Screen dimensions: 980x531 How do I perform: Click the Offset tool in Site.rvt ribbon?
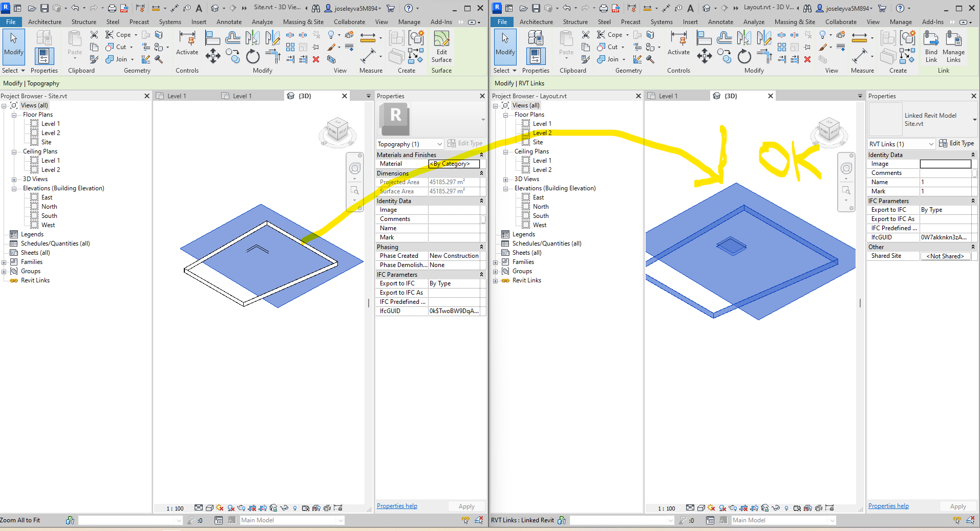233,37
